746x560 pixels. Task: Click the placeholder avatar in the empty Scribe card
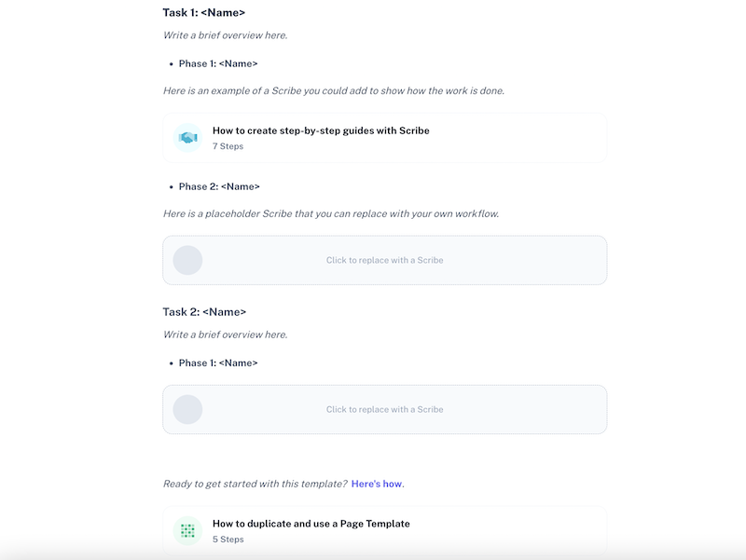[x=187, y=260]
